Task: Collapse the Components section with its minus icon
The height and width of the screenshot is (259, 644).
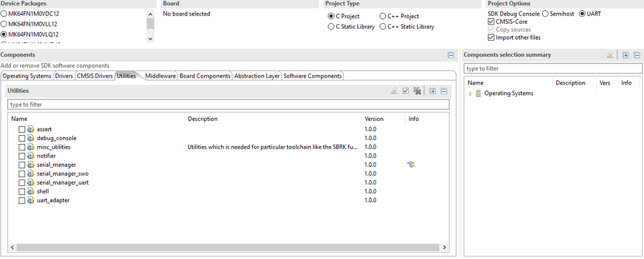Action: pyautogui.click(x=451, y=55)
